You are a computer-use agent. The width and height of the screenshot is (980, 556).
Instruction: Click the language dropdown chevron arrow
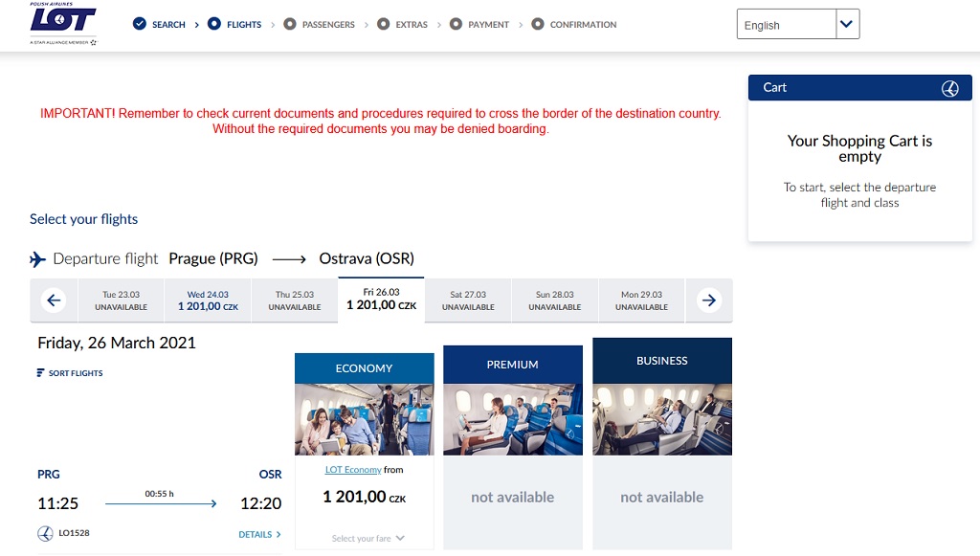point(847,24)
